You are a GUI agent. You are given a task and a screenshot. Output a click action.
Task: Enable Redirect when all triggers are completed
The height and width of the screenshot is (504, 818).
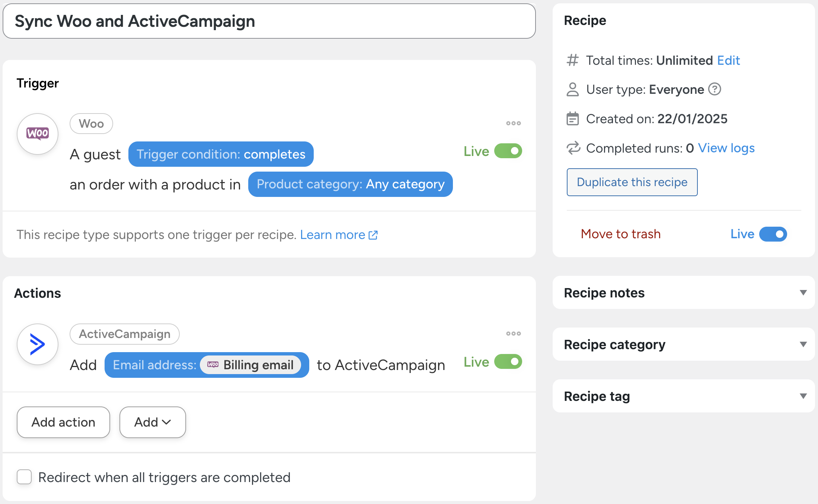tap(24, 477)
